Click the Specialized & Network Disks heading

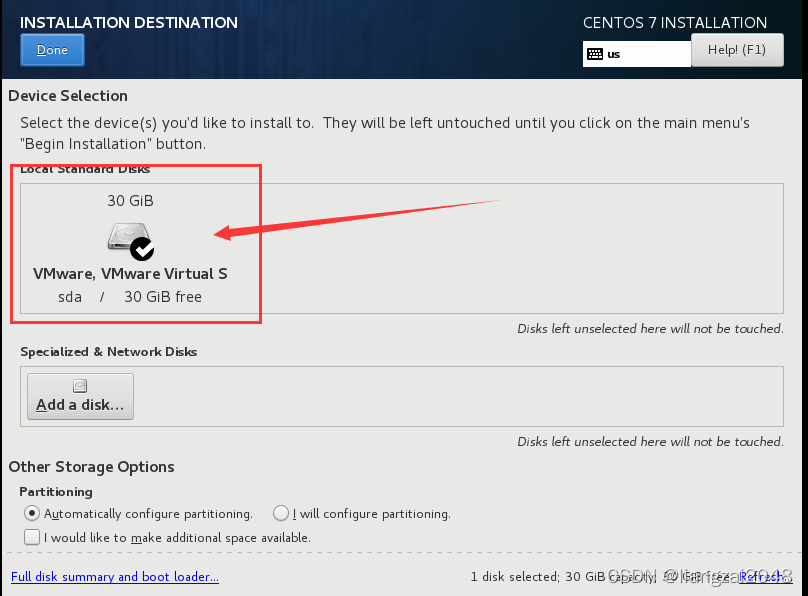click(x=109, y=352)
